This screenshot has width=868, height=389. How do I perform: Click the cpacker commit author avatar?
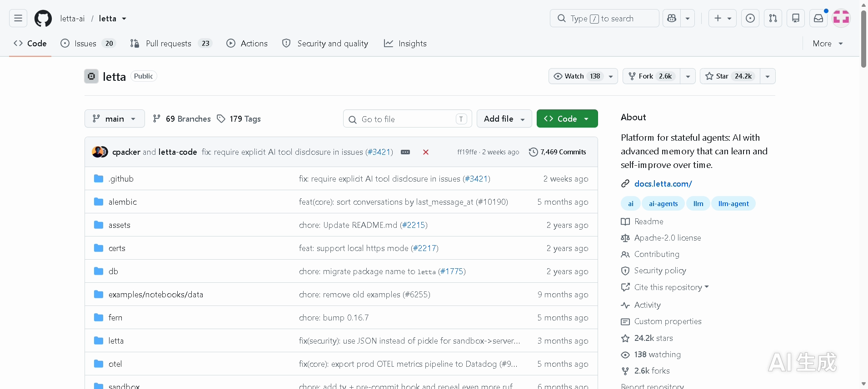click(97, 152)
